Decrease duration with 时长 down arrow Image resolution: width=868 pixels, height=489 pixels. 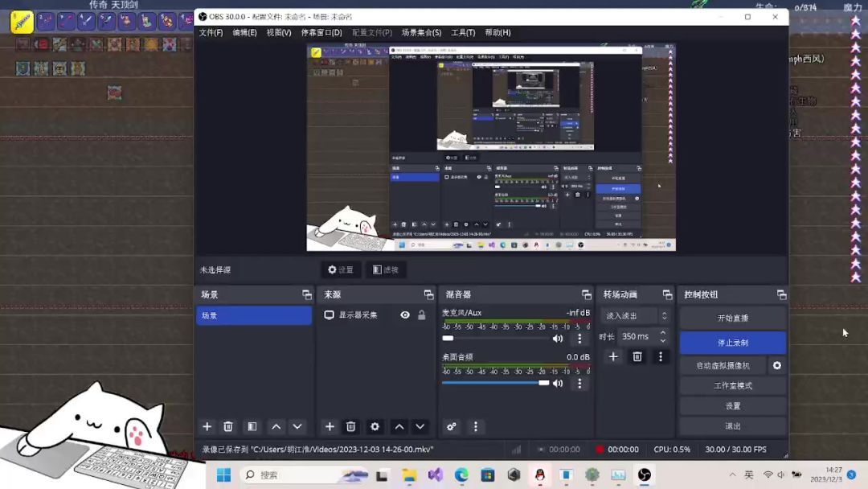(x=662, y=340)
